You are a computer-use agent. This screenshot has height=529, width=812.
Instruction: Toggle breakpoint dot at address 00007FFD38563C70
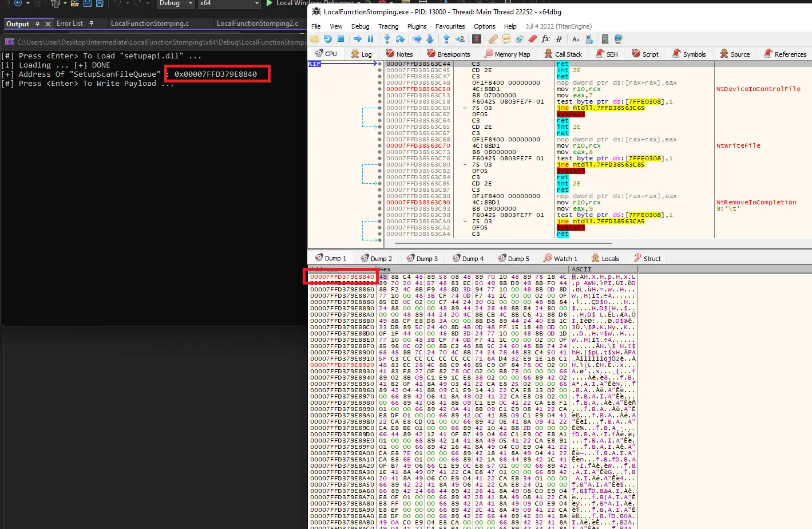[379, 146]
